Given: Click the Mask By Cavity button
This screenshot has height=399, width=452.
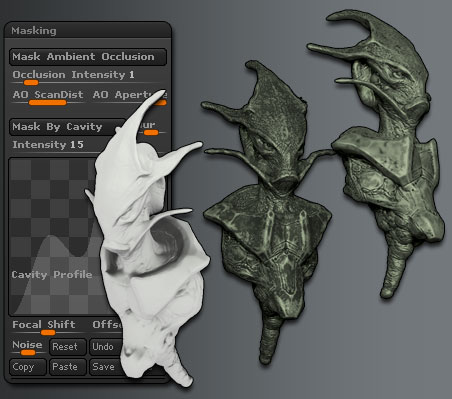Looking at the screenshot, I should pyautogui.click(x=67, y=127).
